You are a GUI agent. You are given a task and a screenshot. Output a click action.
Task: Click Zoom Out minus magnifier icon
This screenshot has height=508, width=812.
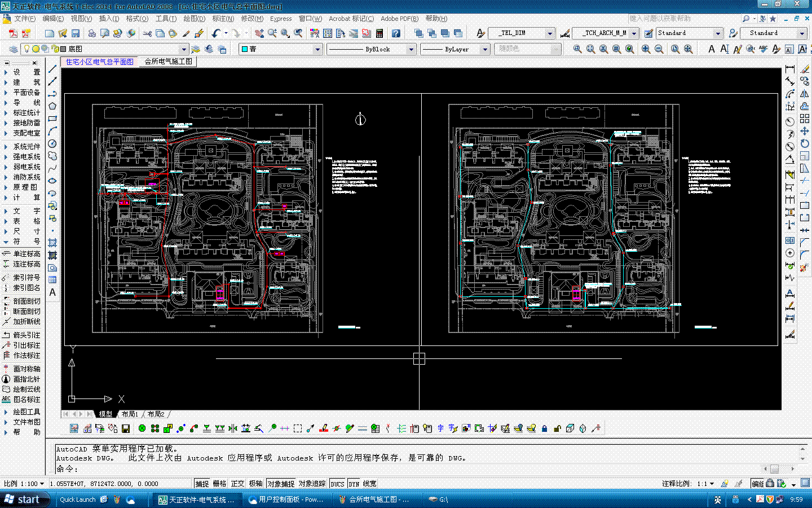[x=659, y=49]
